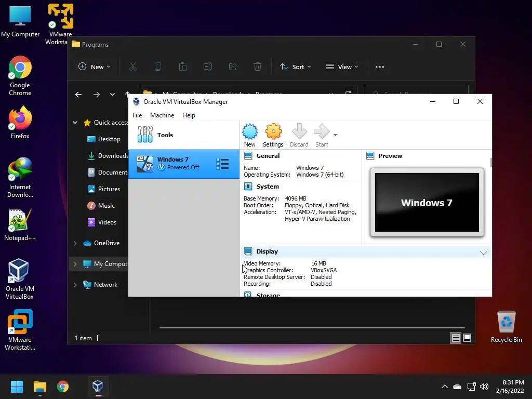The height and width of the screenshot is (399, 532).
Task: Click the New virtual machine icon in VirtualBox
Action: (x=250, y=135)
